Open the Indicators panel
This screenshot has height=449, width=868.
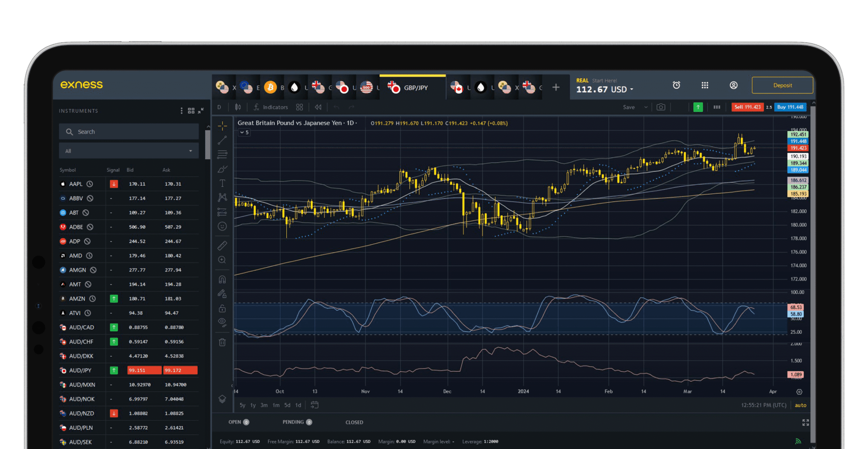tap(275, 107)
